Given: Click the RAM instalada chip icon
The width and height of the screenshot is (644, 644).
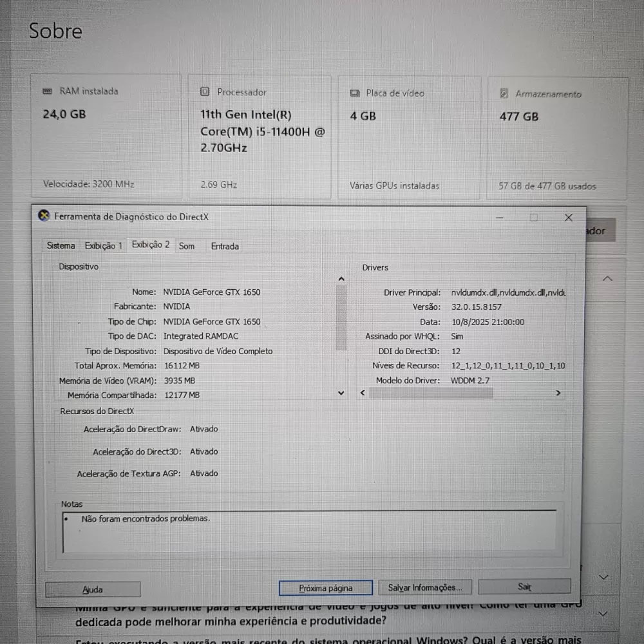Looking at the screenshot, I should [x=48, y=91].
